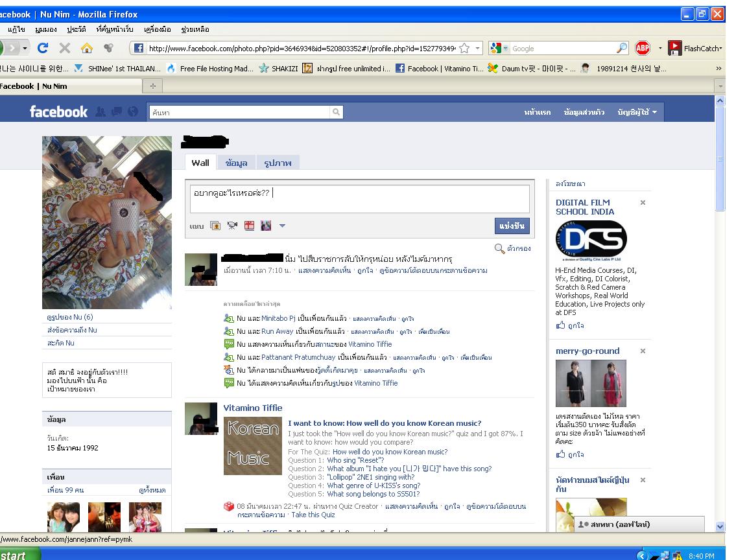Open the ช่วยเหลือ help menu

195,29
